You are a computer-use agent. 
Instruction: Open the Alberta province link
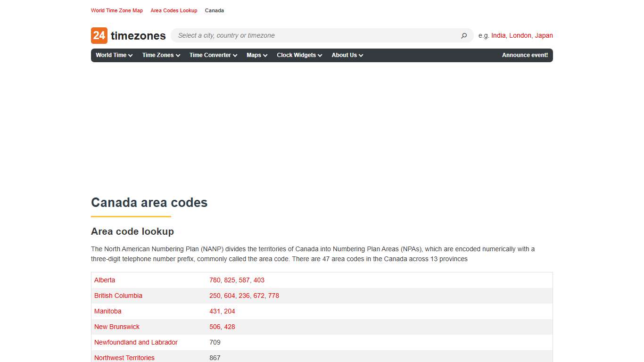pyautogui.click(x=105, y=280)
